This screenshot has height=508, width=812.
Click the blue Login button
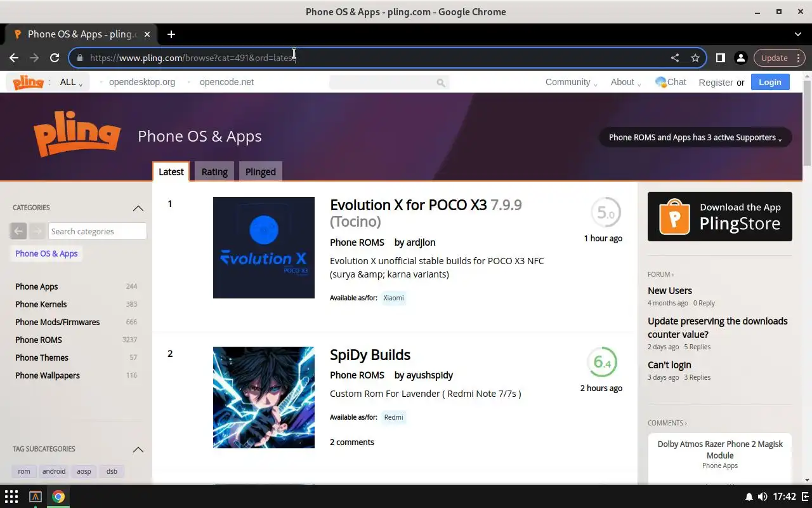pos(770,82)
